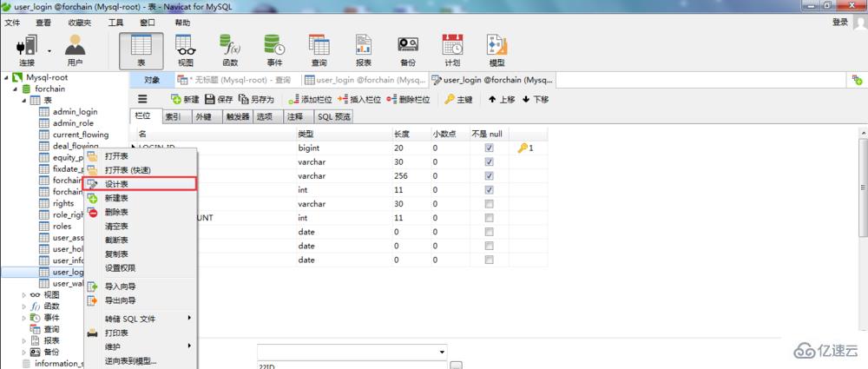Click the primary key icon in first row
This screenshot has width=868, height=369.
[x=522, y=148]
